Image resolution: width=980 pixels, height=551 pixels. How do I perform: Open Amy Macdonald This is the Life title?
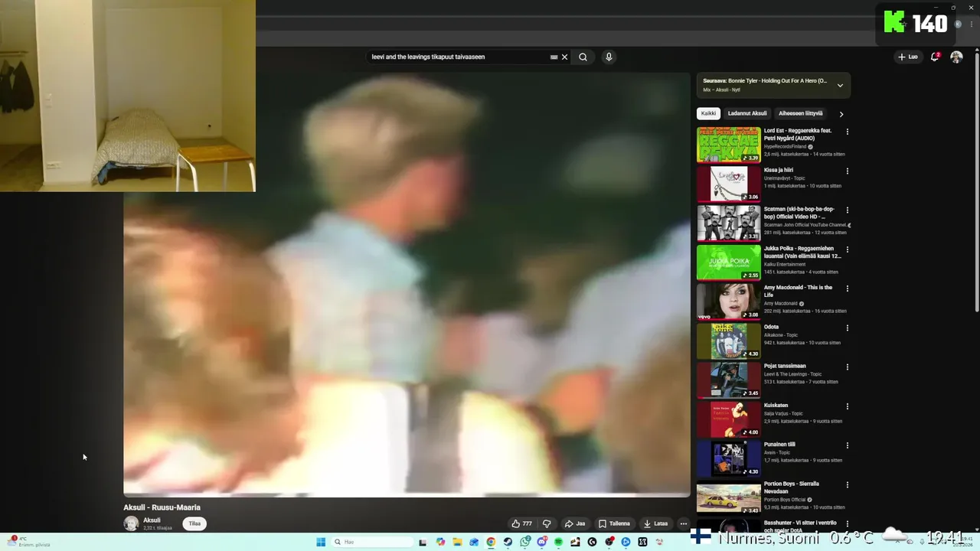point(799,291)
